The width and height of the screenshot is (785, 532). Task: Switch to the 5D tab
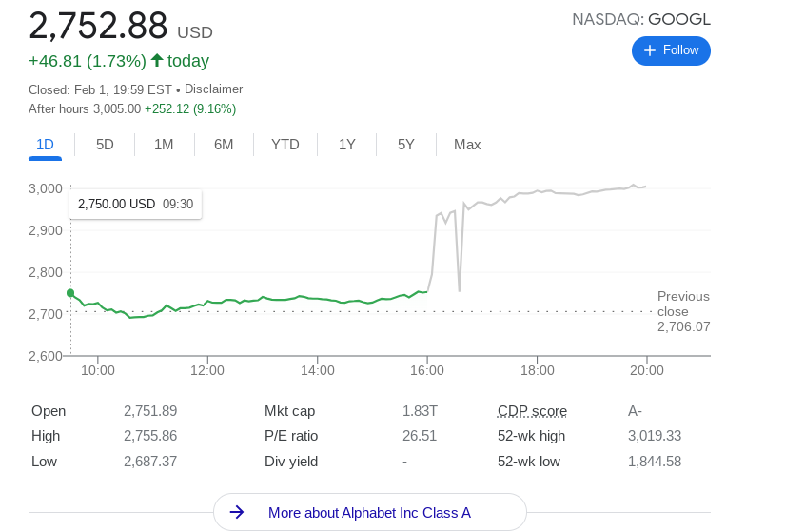105,145
